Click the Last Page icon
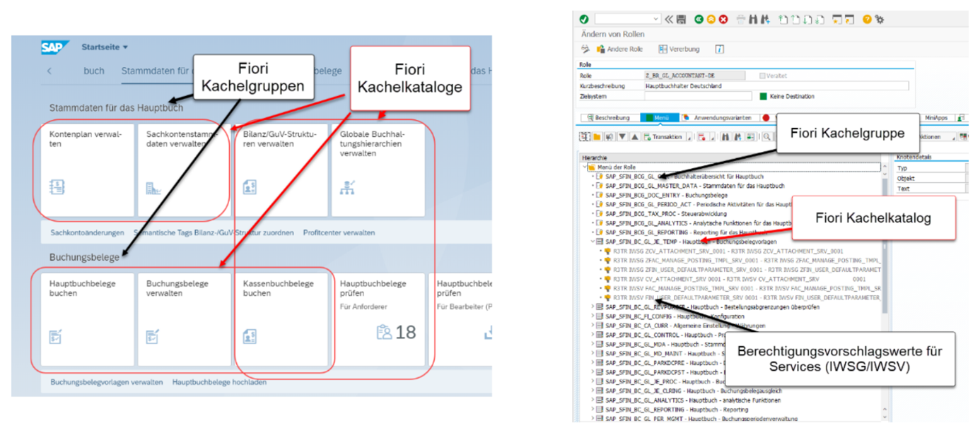This screenshot has width=980, height=428. 820,19
